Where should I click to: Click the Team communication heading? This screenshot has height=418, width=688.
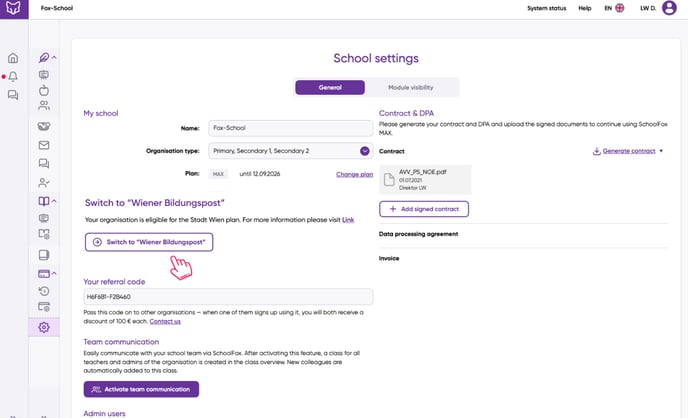121,342
